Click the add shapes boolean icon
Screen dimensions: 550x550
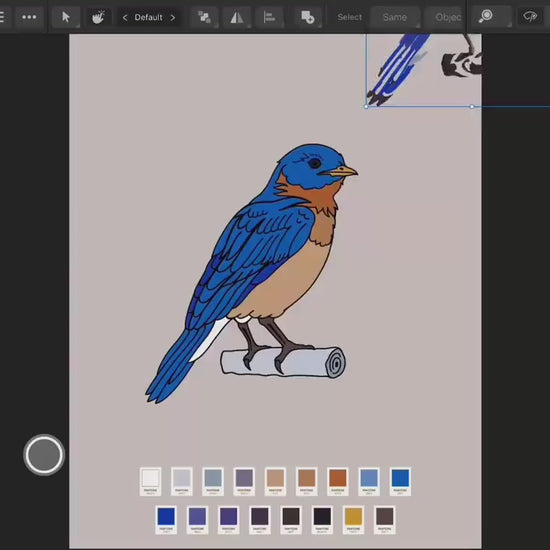point(308,17)
